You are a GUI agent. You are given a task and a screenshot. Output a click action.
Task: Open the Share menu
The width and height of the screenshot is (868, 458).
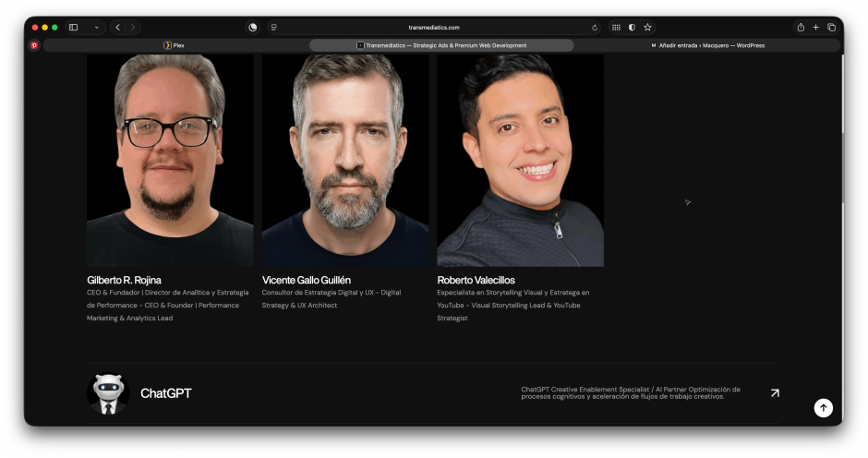[x=801, y=28]
